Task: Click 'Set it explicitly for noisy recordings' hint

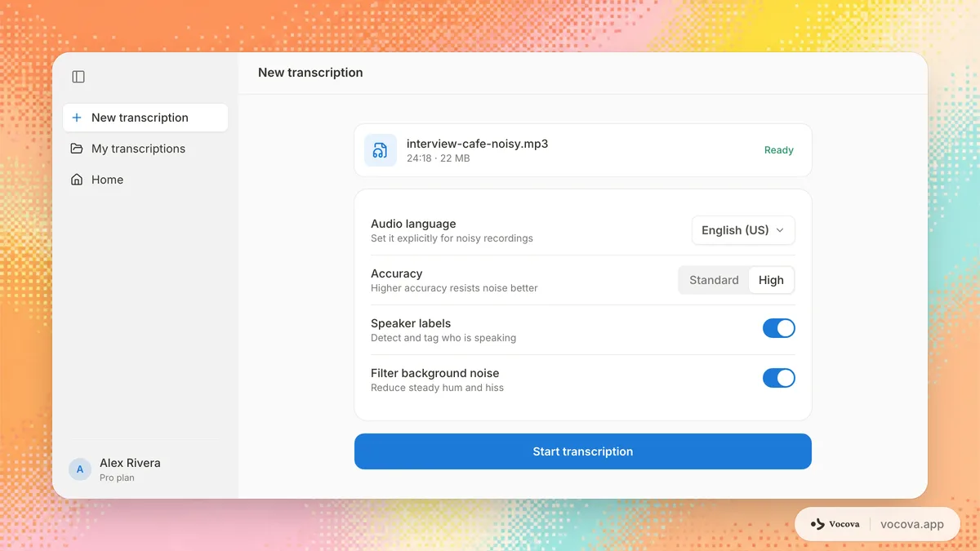Action: point(452,238)
